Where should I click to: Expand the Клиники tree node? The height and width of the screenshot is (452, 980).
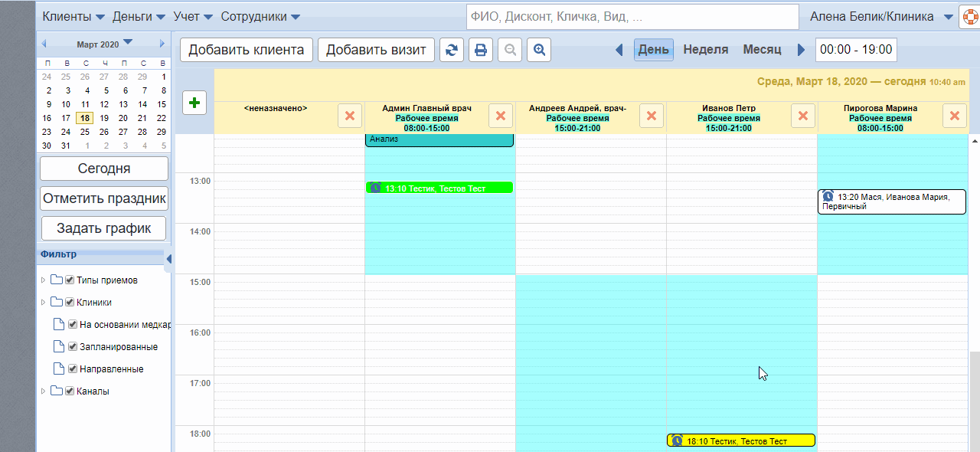point(43,303)
